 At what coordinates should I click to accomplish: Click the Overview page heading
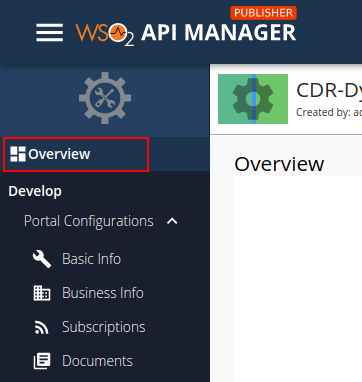click(x=279, y=164)
